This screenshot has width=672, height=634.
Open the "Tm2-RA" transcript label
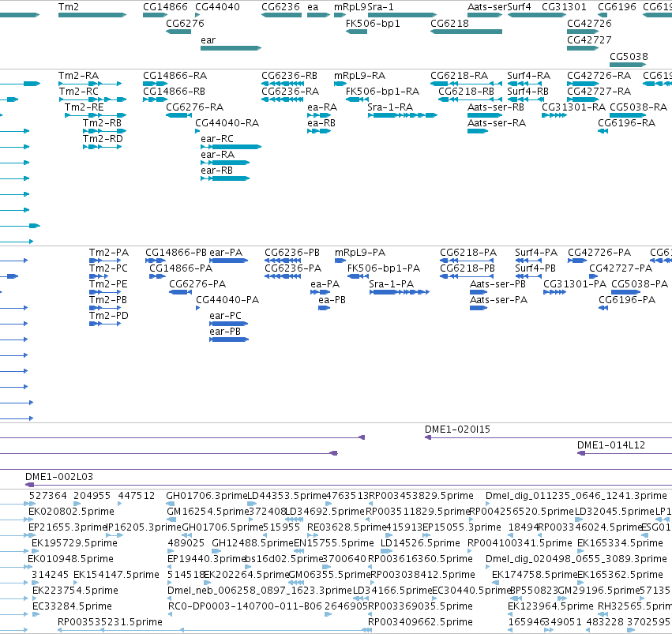pyautogui.click(x=78, y=76)
